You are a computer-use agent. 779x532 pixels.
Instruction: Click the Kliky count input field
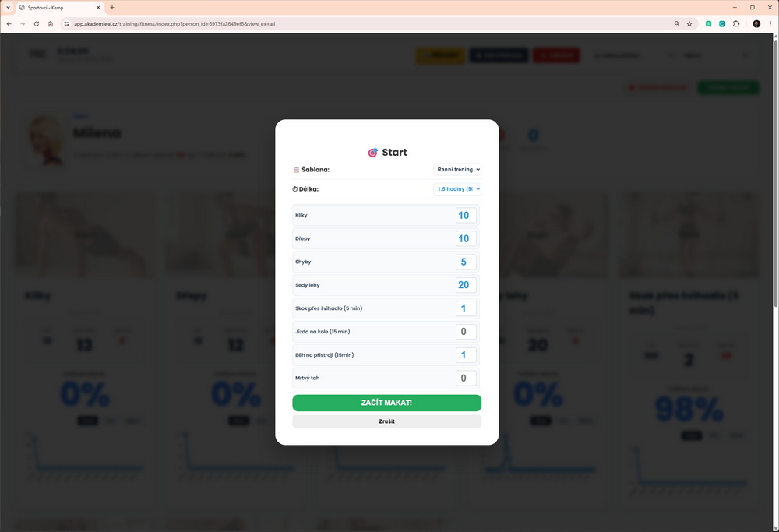click(466, 216)
